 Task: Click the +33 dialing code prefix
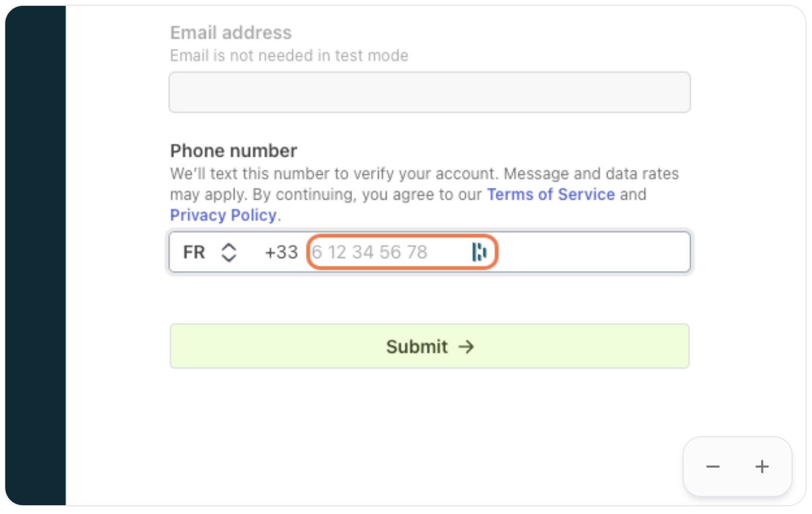click(281, 252)
